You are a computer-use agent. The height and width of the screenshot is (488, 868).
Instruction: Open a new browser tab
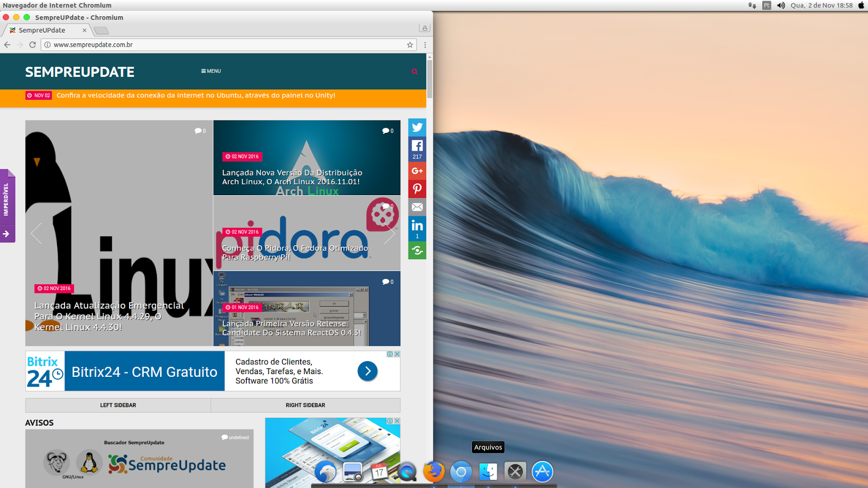pos(101,30)
